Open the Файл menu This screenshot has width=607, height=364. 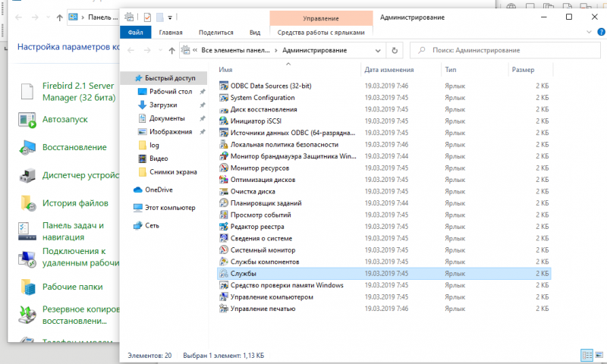coord(136,33)
